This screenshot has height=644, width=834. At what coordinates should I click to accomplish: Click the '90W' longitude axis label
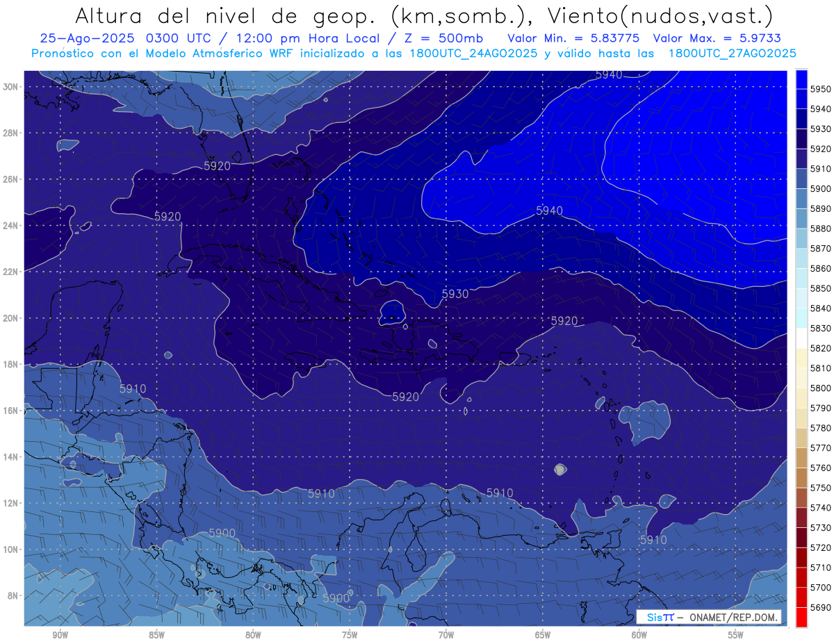coord(60,635)
